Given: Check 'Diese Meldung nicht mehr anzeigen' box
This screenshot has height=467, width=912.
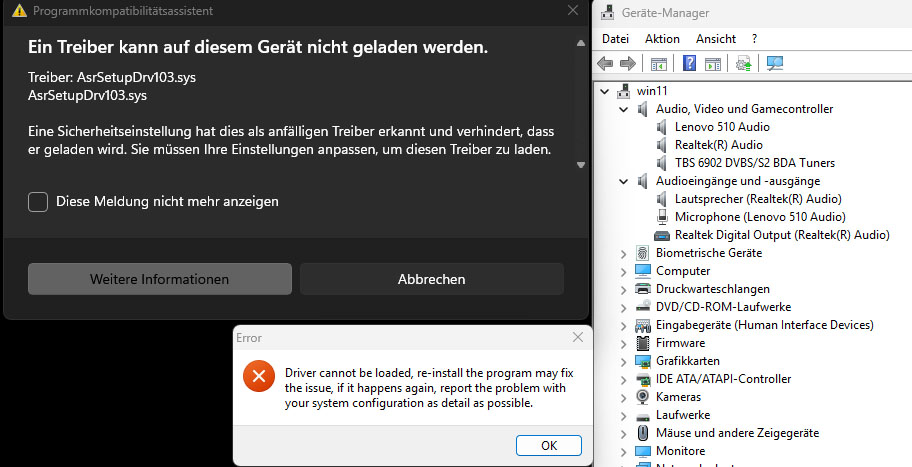Looking at the screenshot, I should pyautogui.click(x=38, y=202).
